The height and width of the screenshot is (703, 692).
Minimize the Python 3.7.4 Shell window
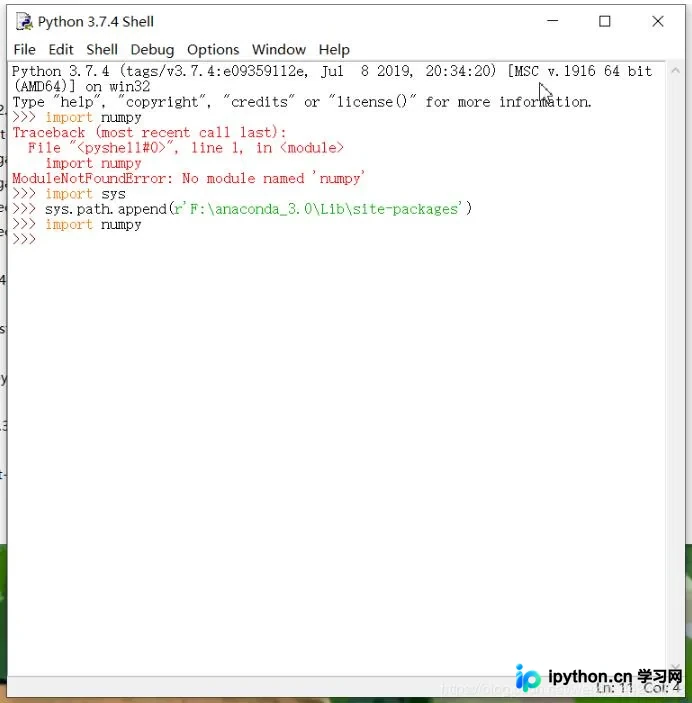[553, 21]
